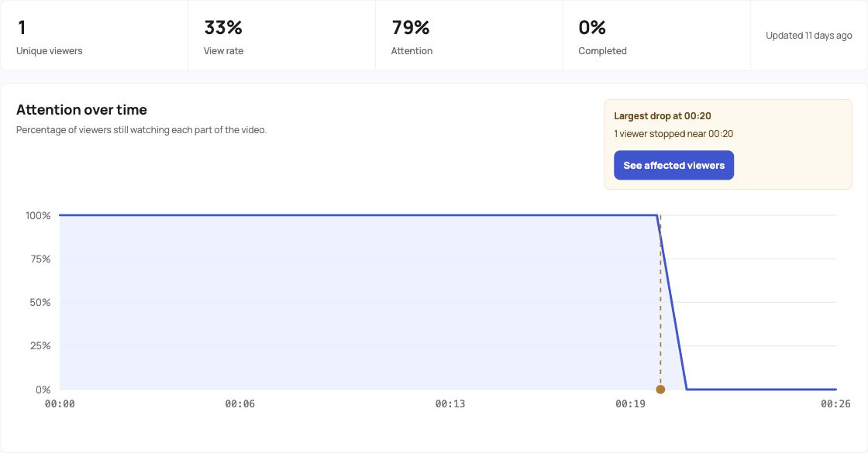Click the 100% y-axis label

(38, 216)
